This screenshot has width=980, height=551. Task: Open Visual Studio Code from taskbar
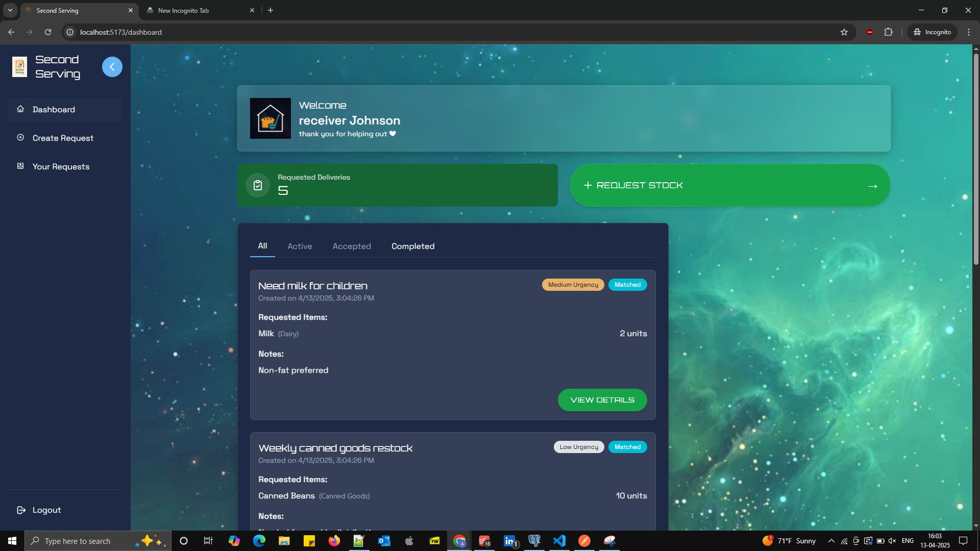tap(559, 541)
